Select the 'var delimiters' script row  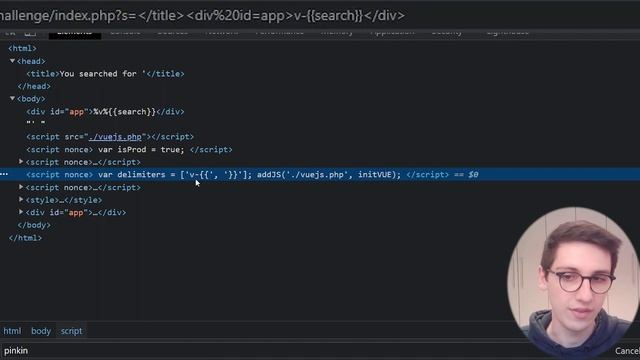(x=320, y=174)
